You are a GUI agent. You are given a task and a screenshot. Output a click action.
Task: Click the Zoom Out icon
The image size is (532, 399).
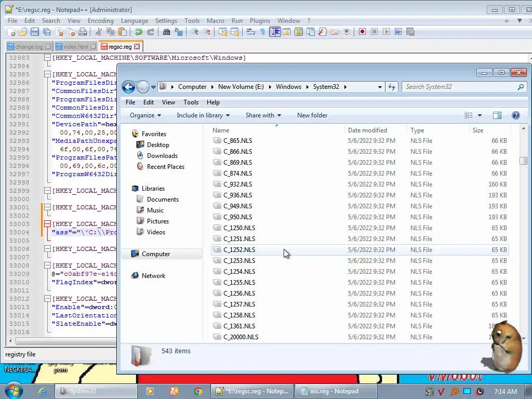pos(207,32)
